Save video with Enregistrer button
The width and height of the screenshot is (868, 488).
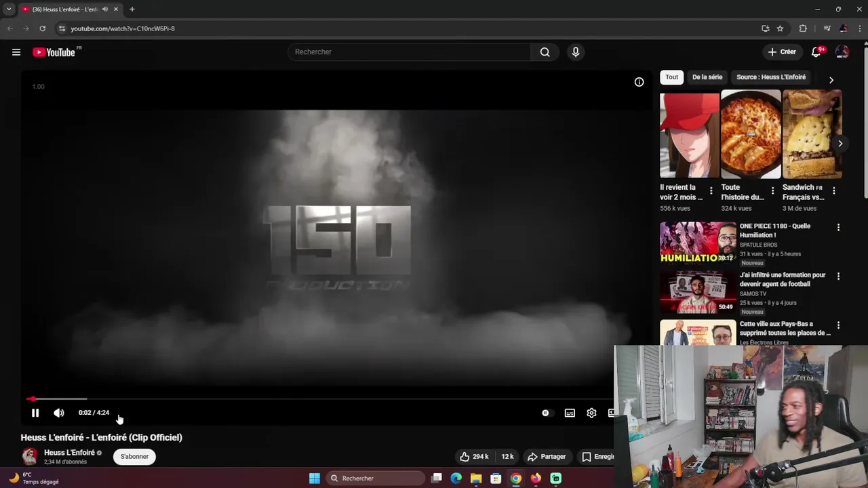(x=597, y=457)
